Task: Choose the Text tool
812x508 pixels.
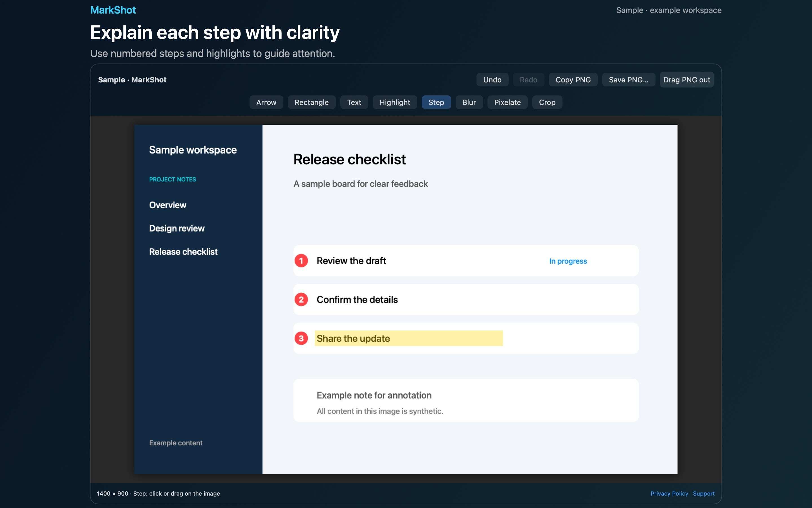Action: 354,102
